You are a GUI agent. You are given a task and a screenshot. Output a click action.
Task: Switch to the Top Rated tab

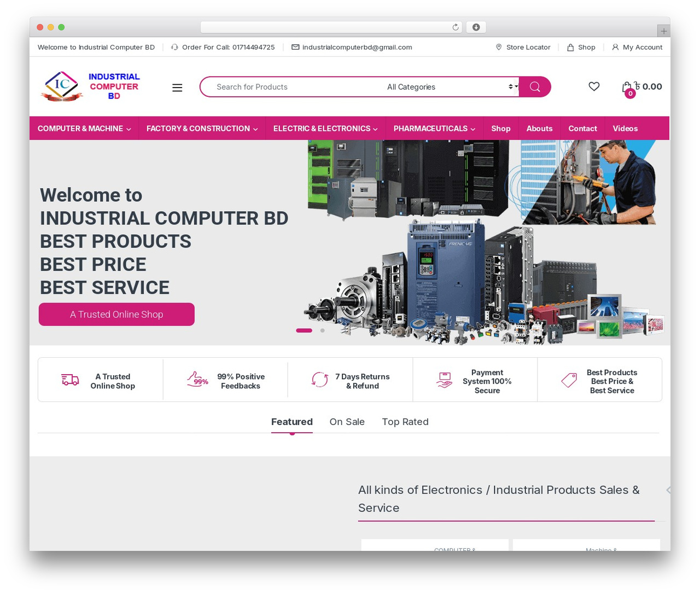pyautogui.click(x=405, y=422)
